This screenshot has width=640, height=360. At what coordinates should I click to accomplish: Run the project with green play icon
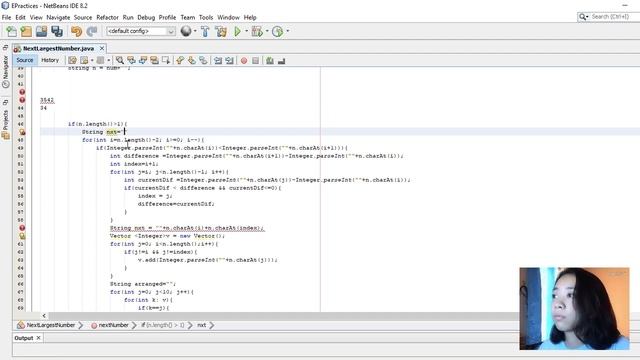[x=238, y=31]
